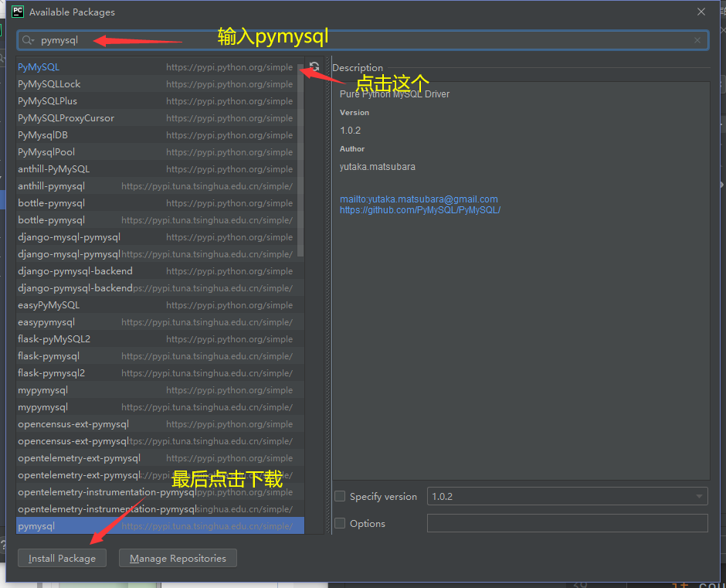Viewport: 726px width, 588px height.
Task: Click the package list scrollbar
Action: click(300, 160)
